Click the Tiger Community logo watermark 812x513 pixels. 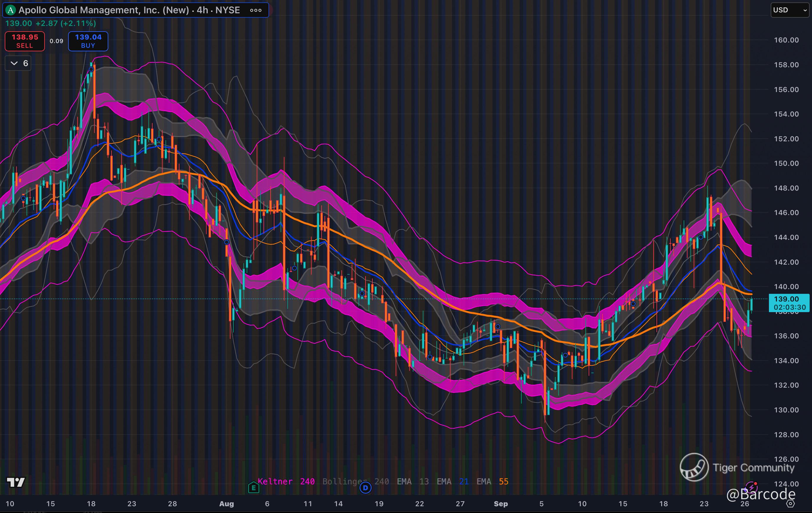pos(694,467)
